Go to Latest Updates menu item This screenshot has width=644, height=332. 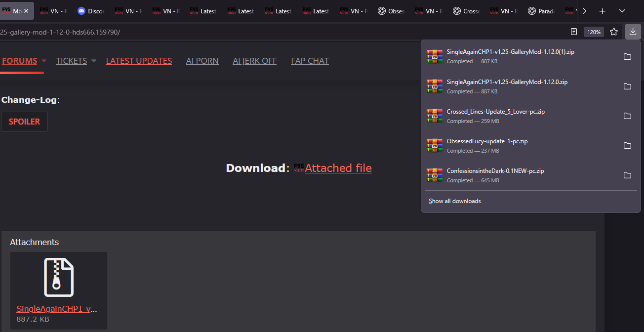click(139, 61)
